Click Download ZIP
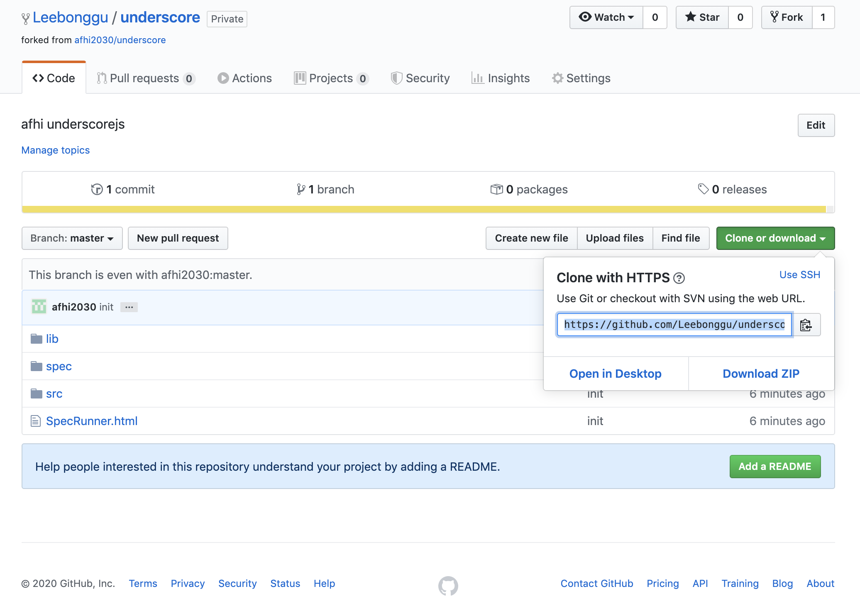The height and width of the screenshot is (616, 860). pyautogui.click(x=761, y=374)
